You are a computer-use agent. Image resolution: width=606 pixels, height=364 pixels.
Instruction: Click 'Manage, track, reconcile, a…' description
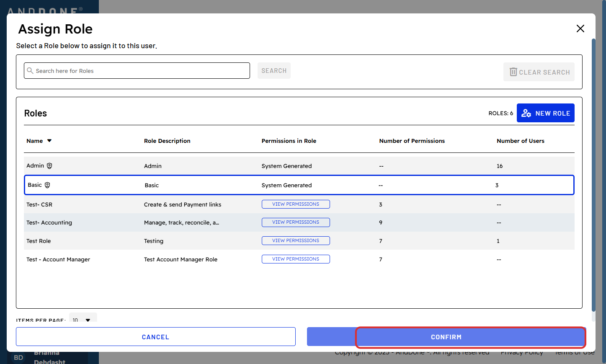[181, 222]
